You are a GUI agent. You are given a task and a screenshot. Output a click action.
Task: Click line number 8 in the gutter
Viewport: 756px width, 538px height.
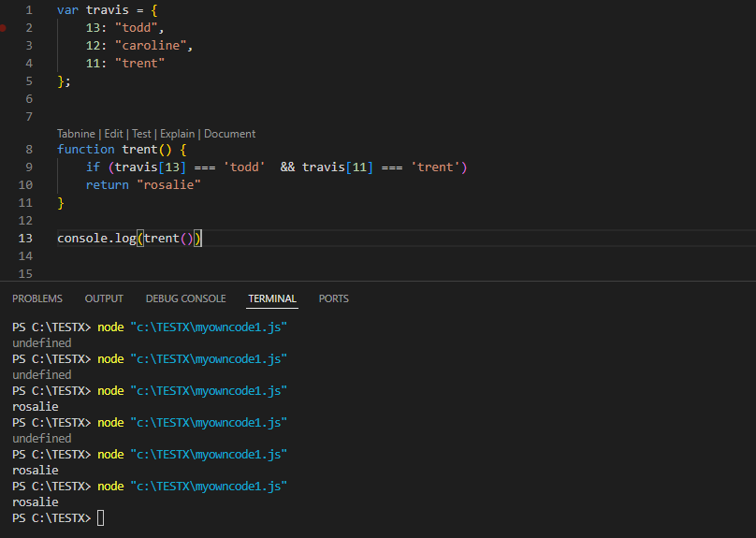(29, 150)
